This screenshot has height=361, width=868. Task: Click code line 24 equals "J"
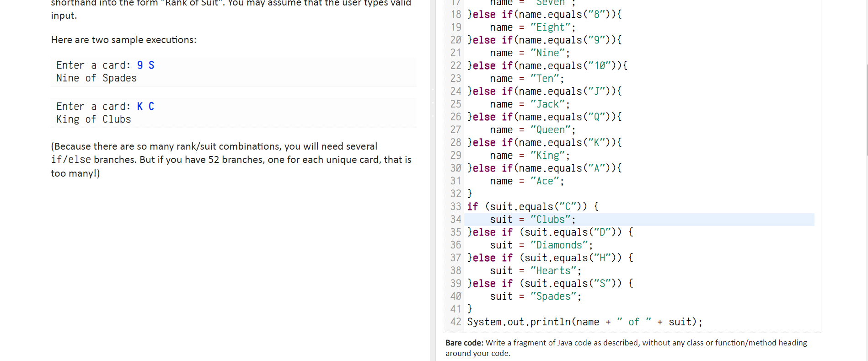[x=544, y=91]
